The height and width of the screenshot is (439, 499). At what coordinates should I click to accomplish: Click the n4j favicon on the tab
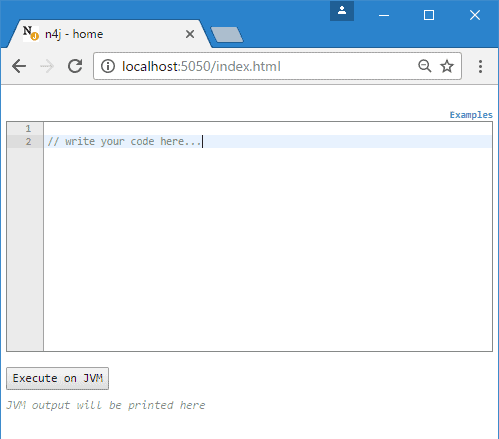click(31, 33)
